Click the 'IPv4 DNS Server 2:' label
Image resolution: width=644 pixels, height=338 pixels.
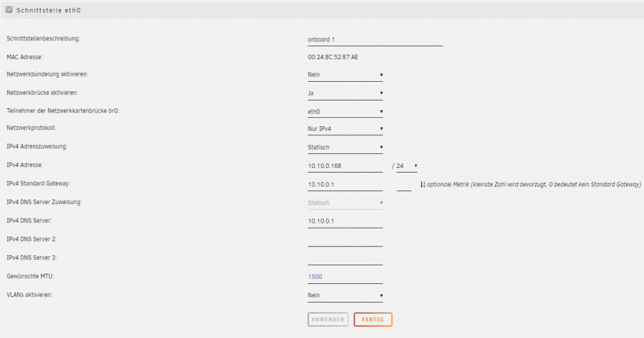(x=32, y=239)
